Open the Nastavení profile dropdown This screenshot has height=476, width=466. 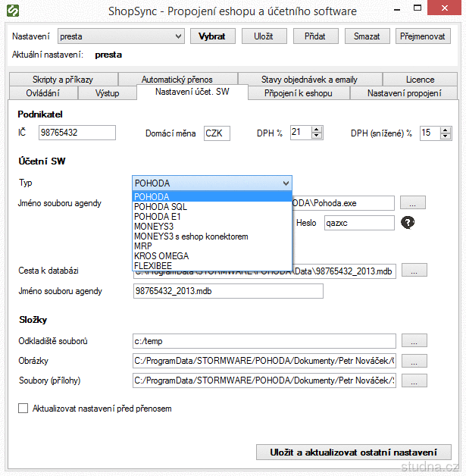178,36
